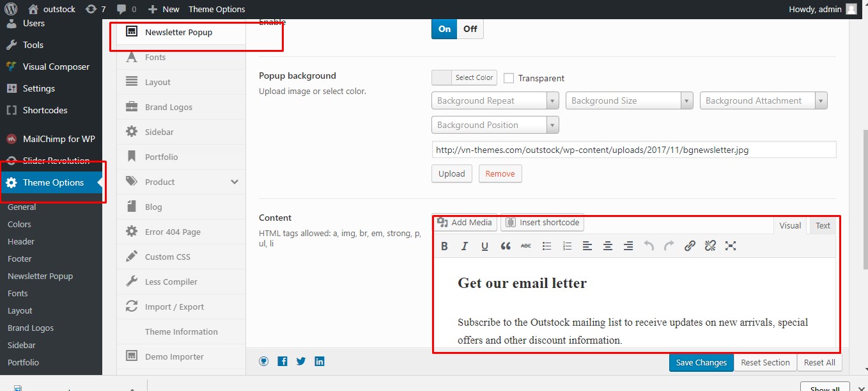Open fullscreen mode for content editor
868x391 pixels.
pyautogui.click(x=731, y=246)
